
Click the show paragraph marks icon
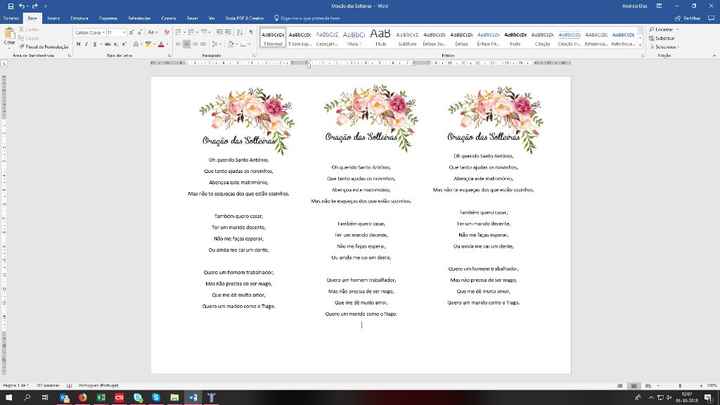[x=251, y=33]
